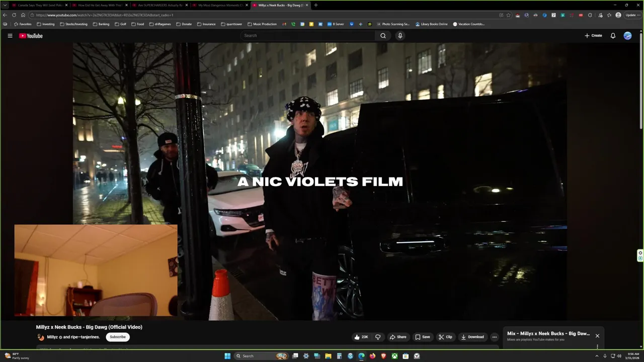644x362 pixels.
Task: Open the Golf bookmark folder
Action: pyautogui.click(x=121, y=24)
